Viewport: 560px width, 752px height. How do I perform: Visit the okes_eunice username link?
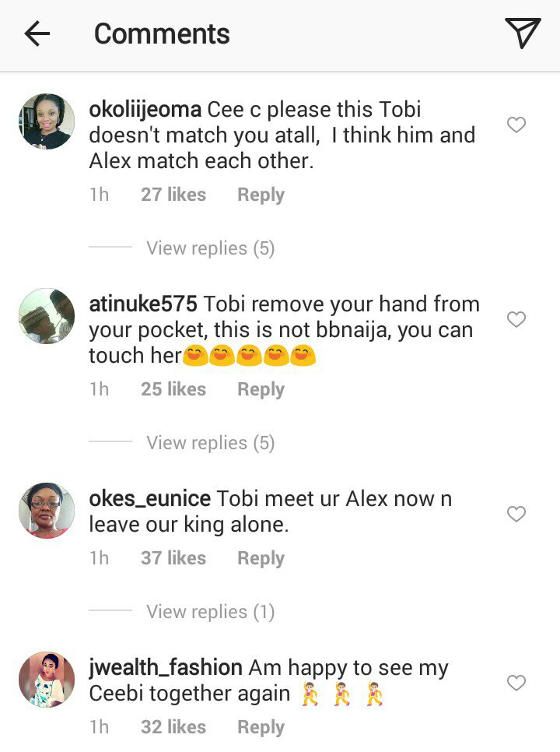point(149,498)
